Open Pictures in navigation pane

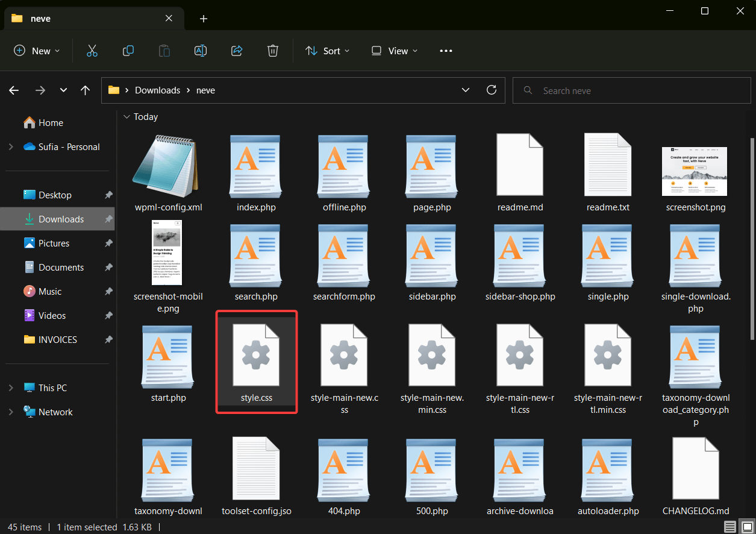(x=54, y=243)
